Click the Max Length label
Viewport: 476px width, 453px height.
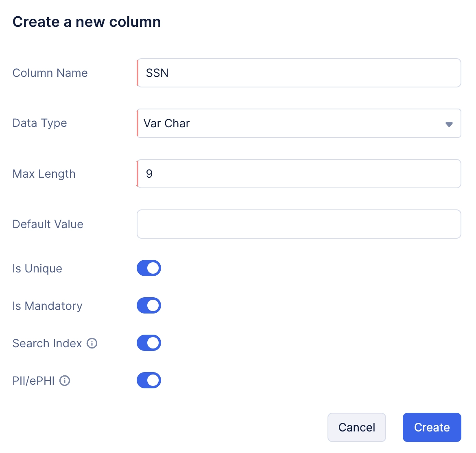coord(44,174)
